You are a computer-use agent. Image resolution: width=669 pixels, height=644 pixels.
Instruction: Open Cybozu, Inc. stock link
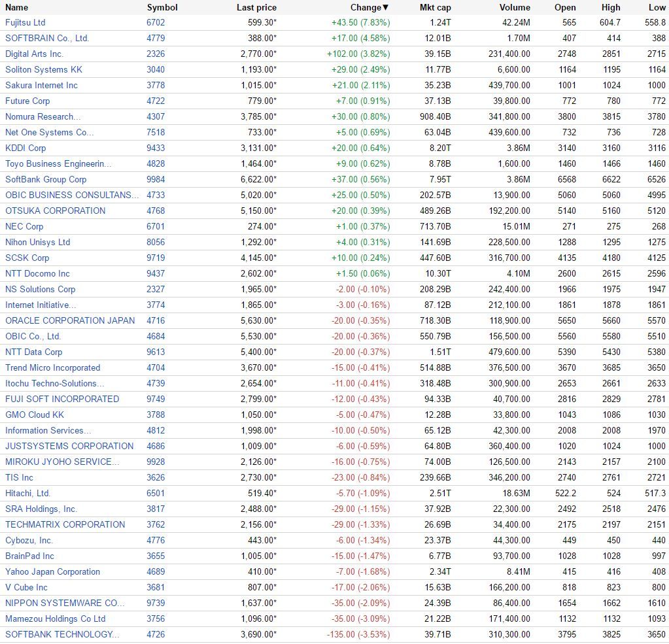point(29,540)
